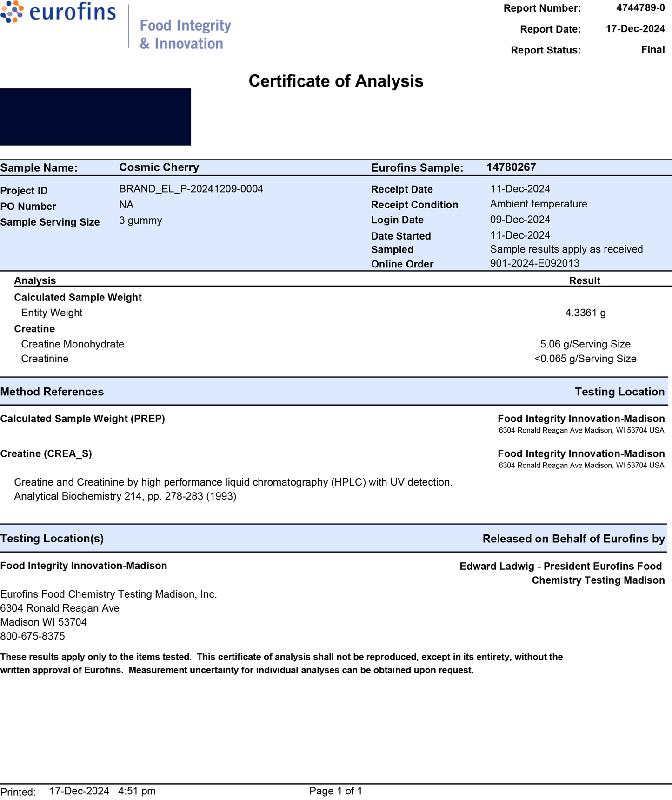Click the phone number 800-675-8375
Image resolution: width=672 pixels, height=800 pixels.
[x=33, y=636]
